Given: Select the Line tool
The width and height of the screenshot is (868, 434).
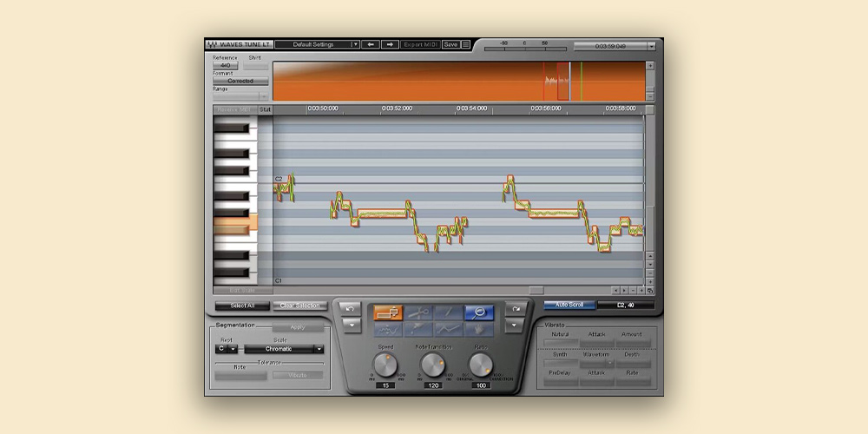Looking at the screenshot, I should click(449, 329).
